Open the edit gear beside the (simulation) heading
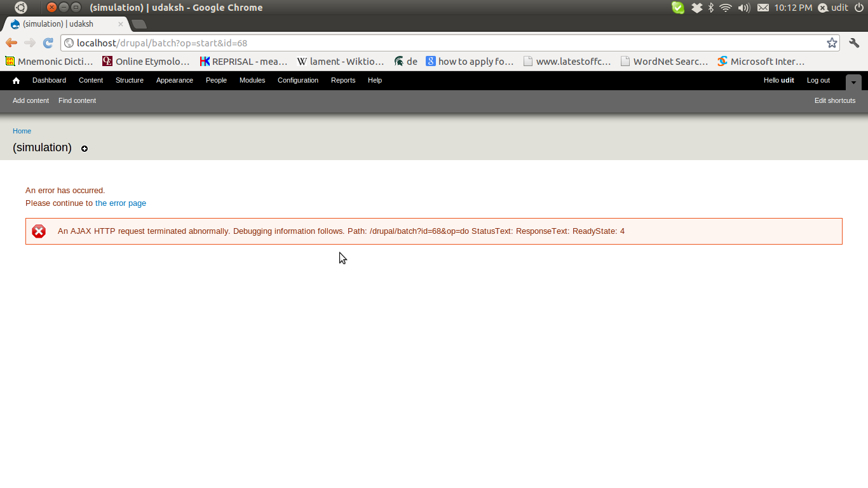The image size is (868, 488). 85,149
